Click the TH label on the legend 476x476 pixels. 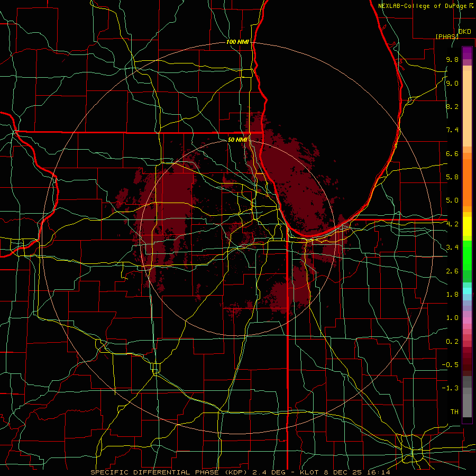(454, 412)
